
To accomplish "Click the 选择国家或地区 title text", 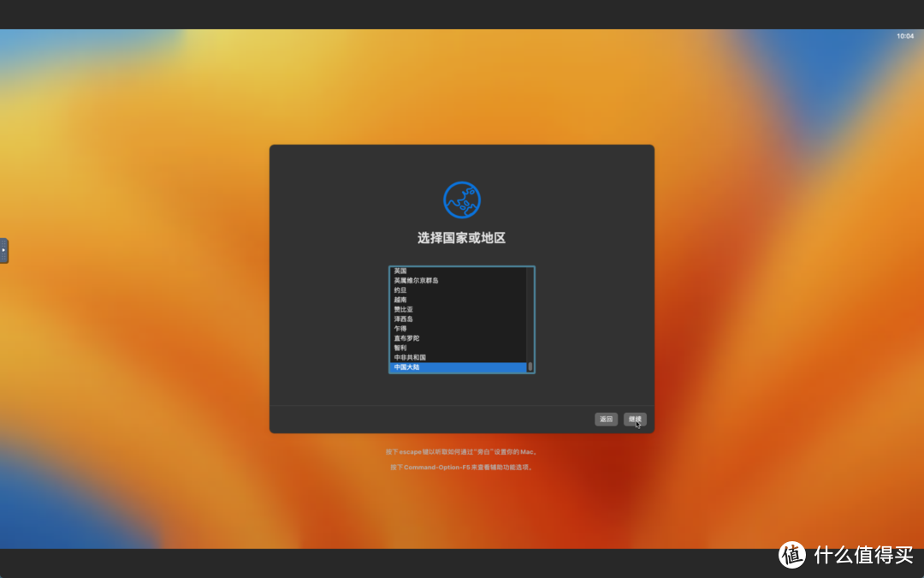I will click(462, 237).
